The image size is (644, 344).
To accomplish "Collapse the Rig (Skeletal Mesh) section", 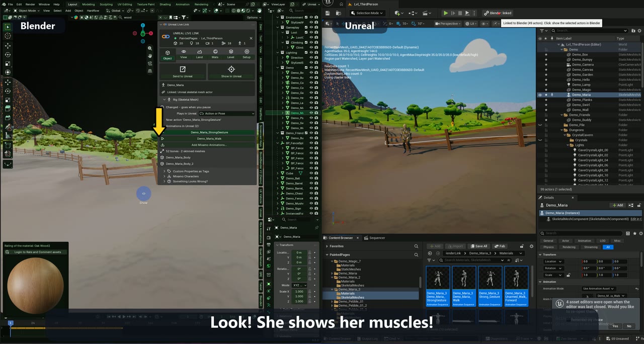I will tap(165, 100).
